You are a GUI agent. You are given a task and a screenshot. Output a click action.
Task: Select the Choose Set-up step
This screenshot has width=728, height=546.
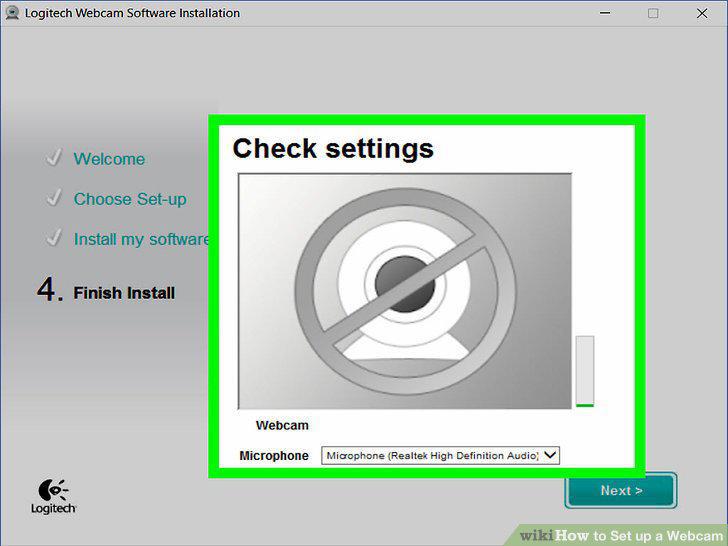coord(130,199)
